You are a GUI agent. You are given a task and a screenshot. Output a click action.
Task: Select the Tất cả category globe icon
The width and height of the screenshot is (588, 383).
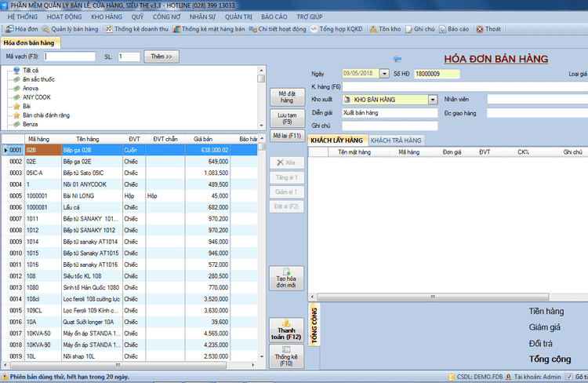click(16, 70)
